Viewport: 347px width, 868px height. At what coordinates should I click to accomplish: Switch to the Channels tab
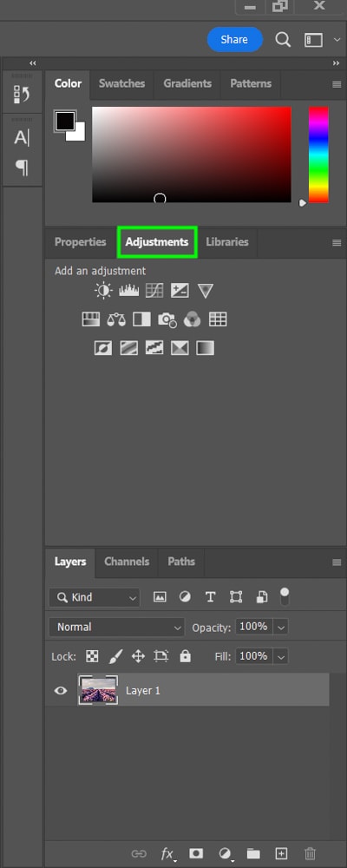tap(127, 562)
